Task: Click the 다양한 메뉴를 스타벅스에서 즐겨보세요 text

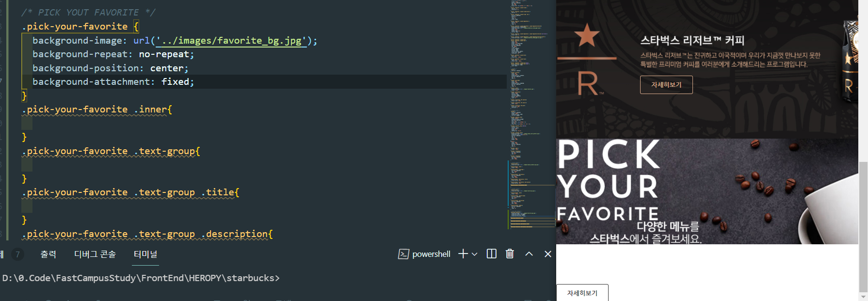Action: [646, 233]
